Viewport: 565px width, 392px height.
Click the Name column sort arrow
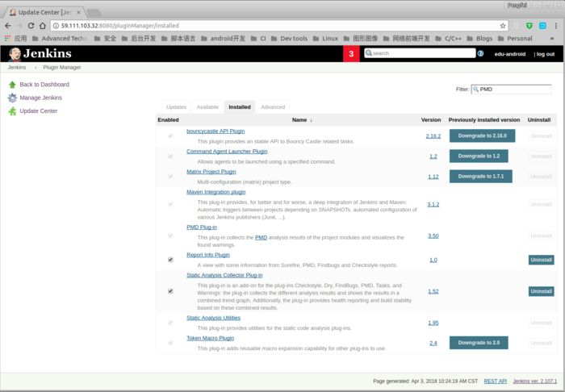pyautogui.click(x=311, y=120)
